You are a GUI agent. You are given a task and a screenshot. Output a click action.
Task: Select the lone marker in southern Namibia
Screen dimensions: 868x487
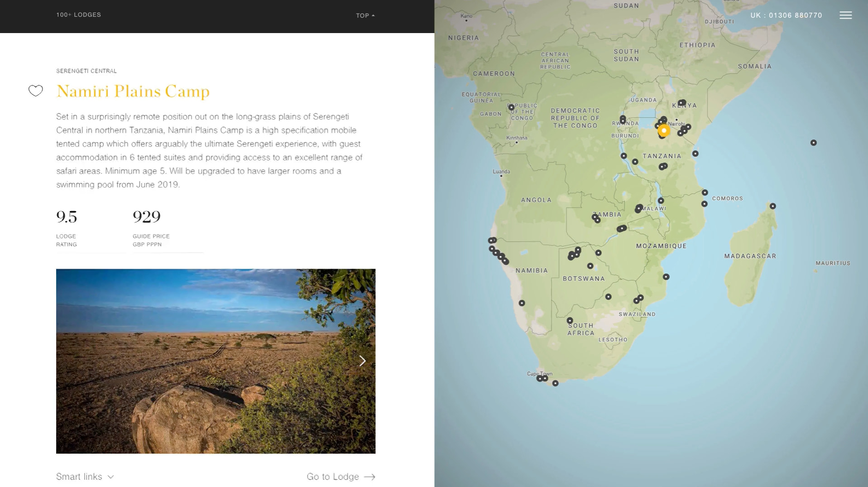[x=522, y=303]
